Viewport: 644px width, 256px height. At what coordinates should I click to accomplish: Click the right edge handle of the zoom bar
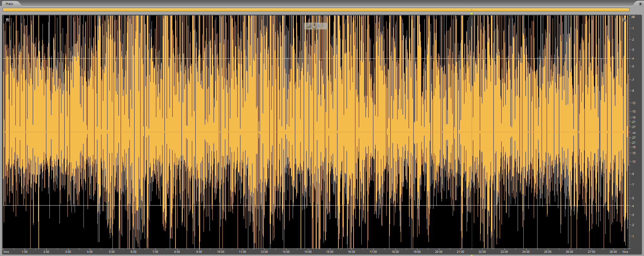tap(628, 10)
